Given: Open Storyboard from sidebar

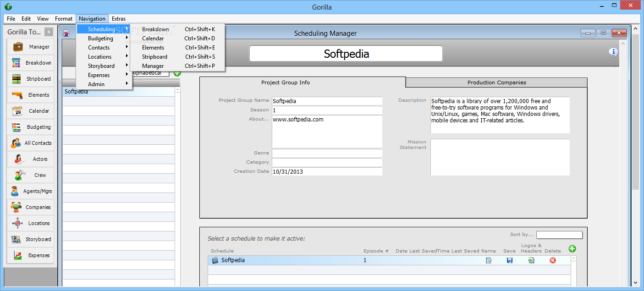Looking at the screenshot, I should [x=30, y=239].
